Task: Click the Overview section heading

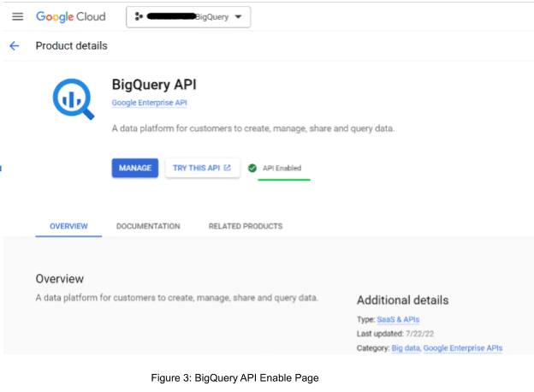Action: click(60, 278)
